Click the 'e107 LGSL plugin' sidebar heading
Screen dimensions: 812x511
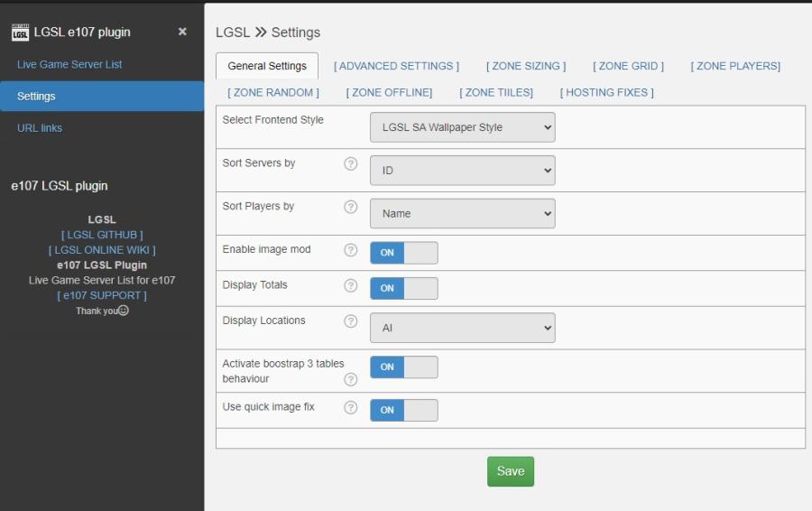[60, 186]
